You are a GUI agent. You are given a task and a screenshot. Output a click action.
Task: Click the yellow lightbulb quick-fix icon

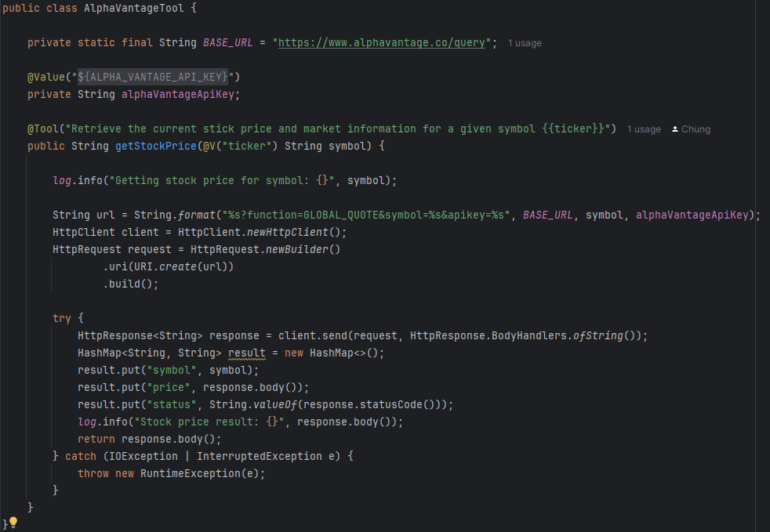13,522
